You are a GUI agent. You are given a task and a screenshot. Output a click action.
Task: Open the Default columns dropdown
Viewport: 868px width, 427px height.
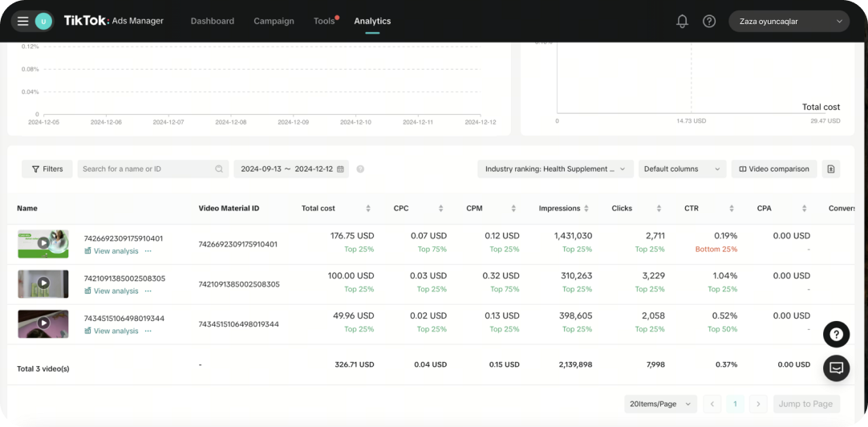click(x=682, y=169)
